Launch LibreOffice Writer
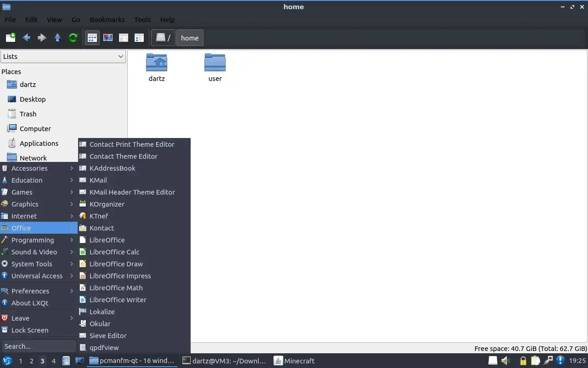Viewport: 588px width, 368px height. coord(134,300)
